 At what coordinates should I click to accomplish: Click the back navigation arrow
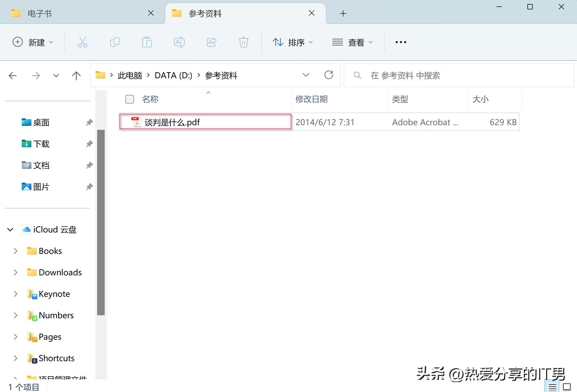click(12, 75)
